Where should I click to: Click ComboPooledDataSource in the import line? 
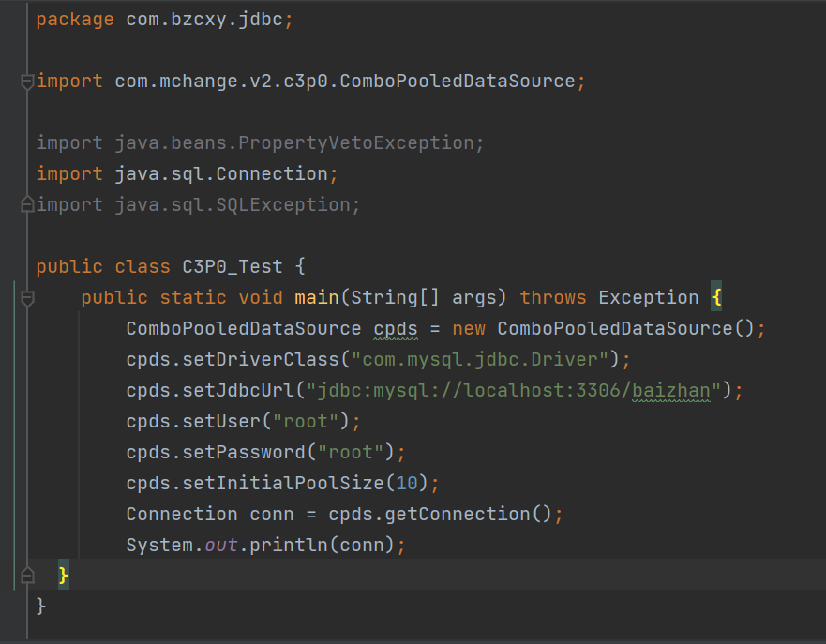pyautogui.click(x=458, y=82)
